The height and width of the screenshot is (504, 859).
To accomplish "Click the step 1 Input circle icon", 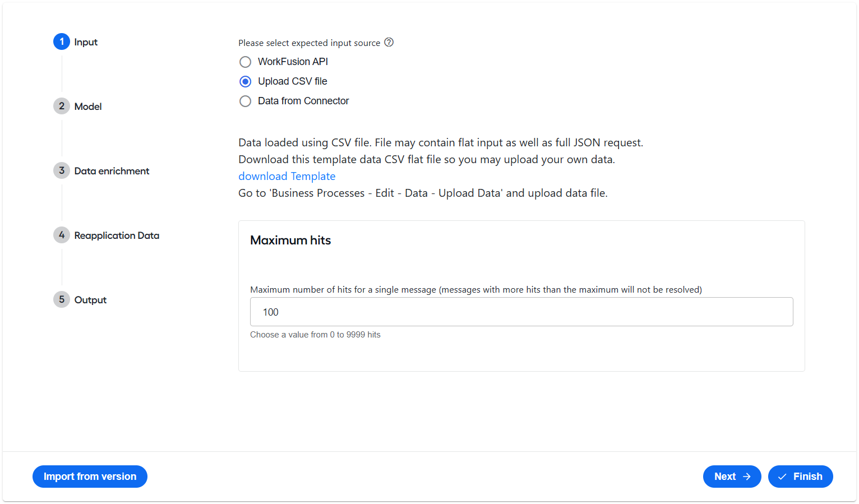I will 62,41.
